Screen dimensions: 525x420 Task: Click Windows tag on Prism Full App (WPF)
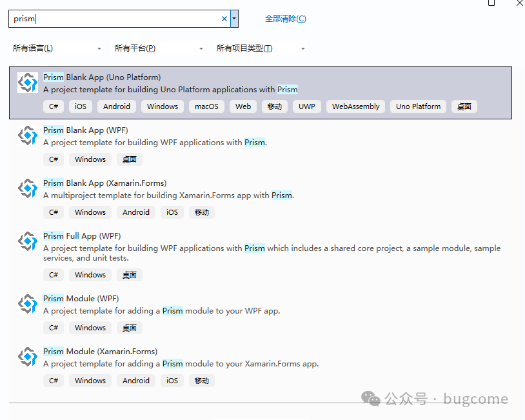click(x=90, y=275)
